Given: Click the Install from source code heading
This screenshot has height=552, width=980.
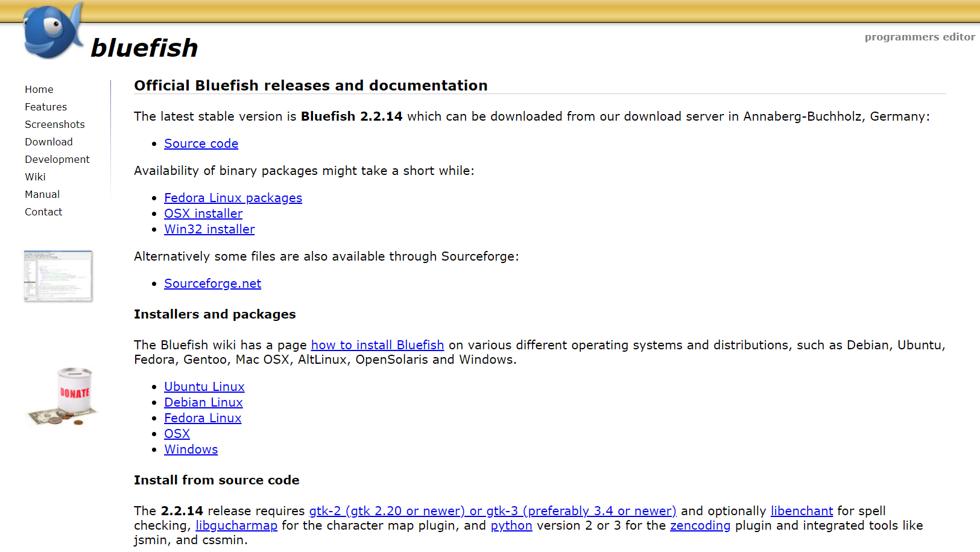Looking at the screenshot, I should (217, 480).
